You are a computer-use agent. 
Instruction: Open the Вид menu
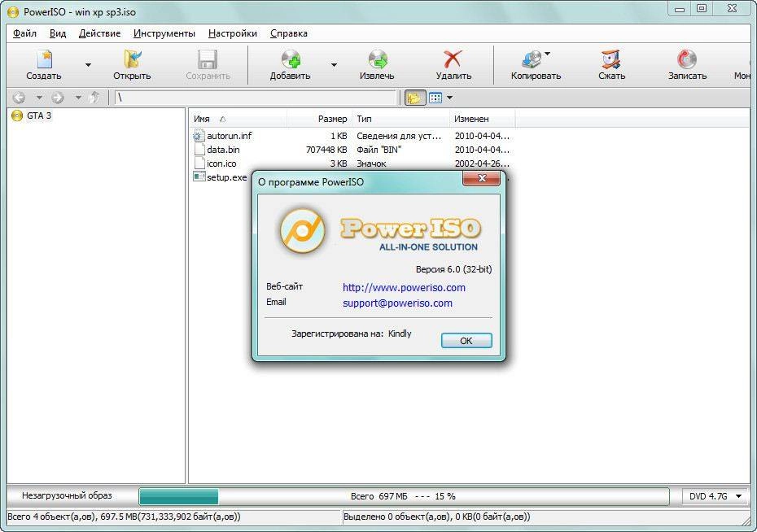tap(58, 33)
